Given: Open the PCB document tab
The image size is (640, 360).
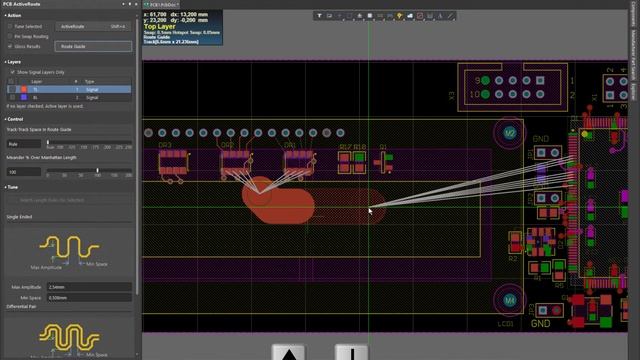Looking at the screenshot, I should [161, 4].
